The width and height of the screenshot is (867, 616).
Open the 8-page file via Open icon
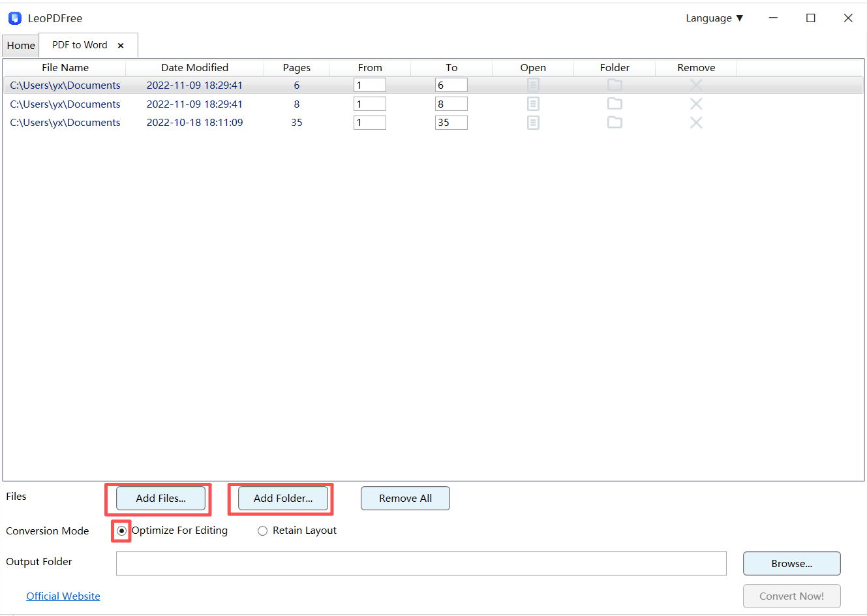coord(533,104)
